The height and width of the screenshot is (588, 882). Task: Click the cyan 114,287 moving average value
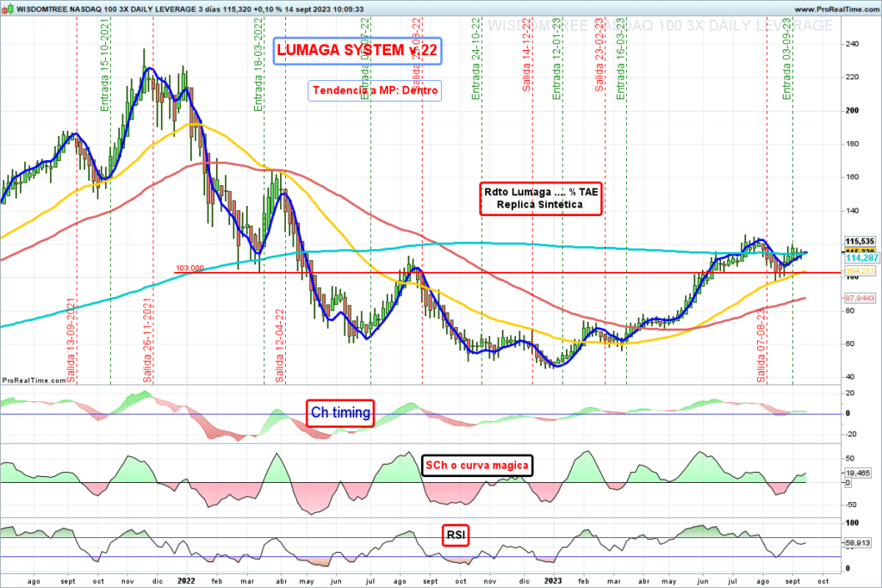pyautogui.click(x=861, y=257)
